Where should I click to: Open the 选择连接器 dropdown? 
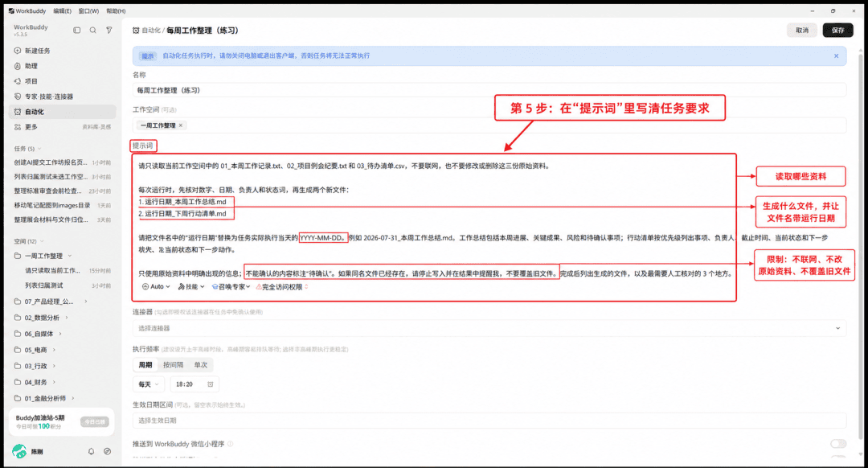click(x=489, y=328)
